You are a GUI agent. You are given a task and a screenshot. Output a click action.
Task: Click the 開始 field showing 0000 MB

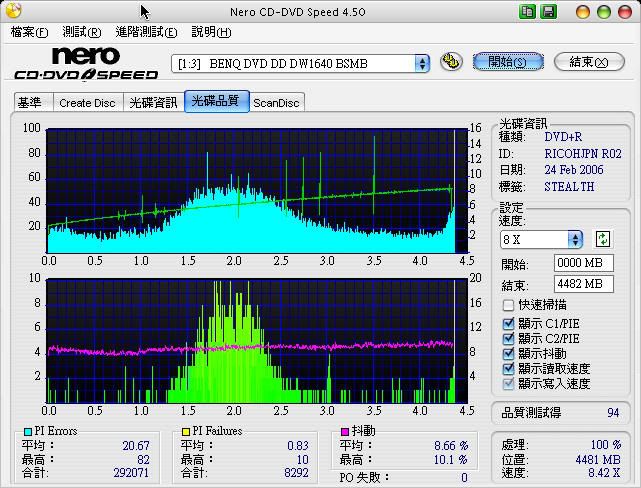[x=583, y=263]
